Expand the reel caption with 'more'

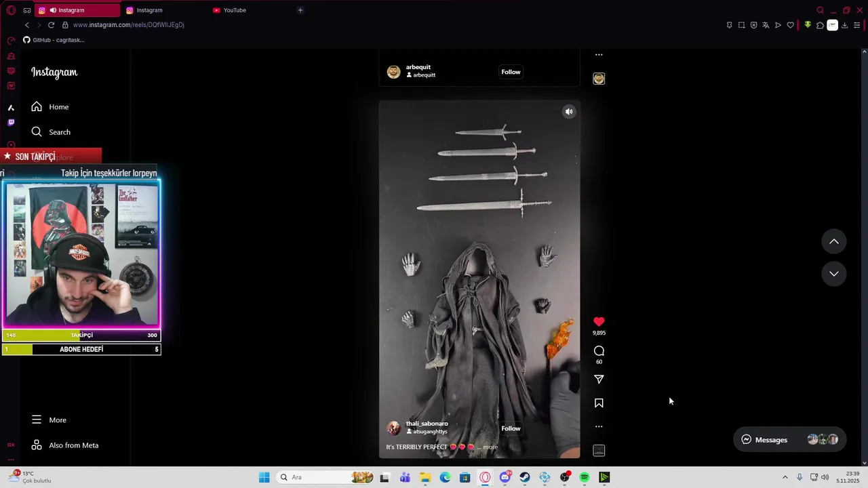pos(490,447)
